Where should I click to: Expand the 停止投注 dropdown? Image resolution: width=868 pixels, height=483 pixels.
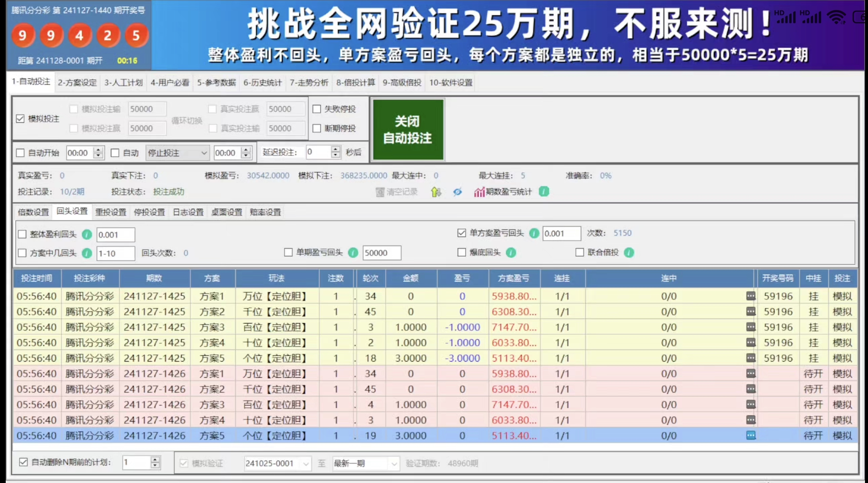[x=203, y=153]
